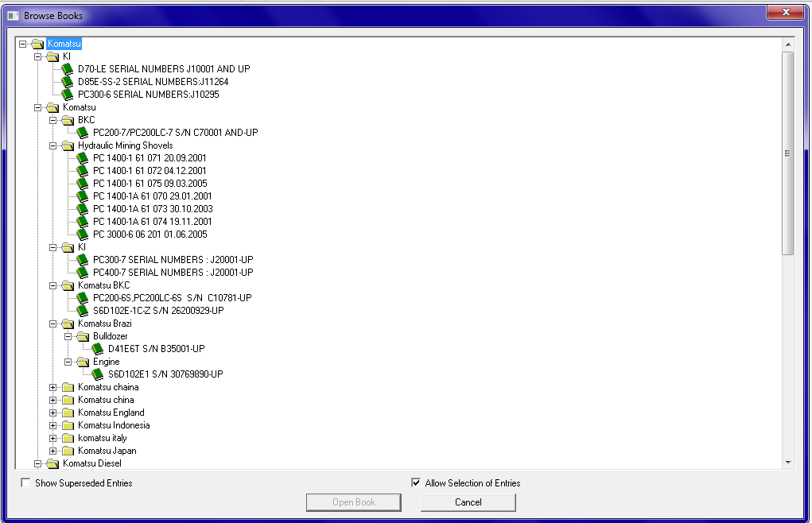
Task: Collapse the Komatsu Diesel node
Action: click(38, 463)
